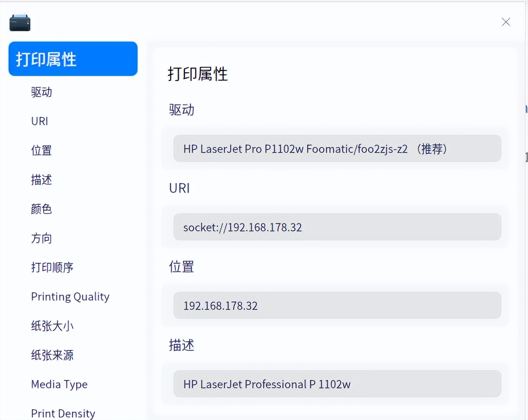Open the Media Type settings section
Screen dimensions: 528x420
59,384
